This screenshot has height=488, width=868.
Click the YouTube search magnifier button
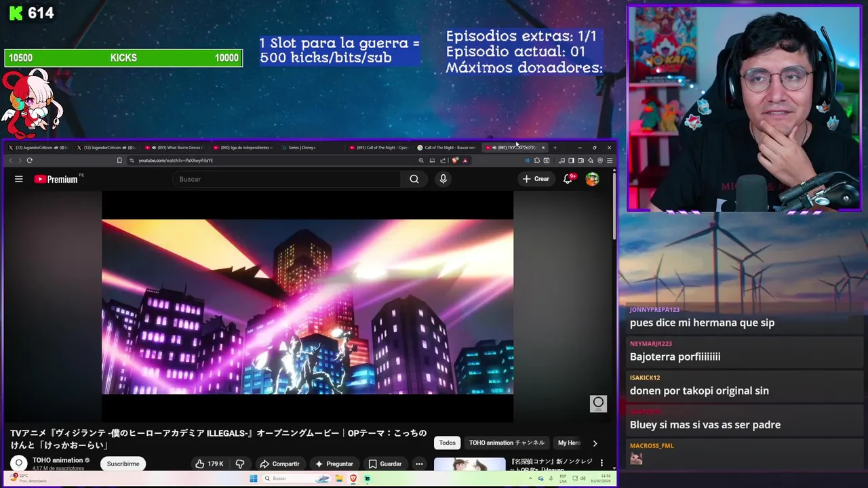click(414, 179)
